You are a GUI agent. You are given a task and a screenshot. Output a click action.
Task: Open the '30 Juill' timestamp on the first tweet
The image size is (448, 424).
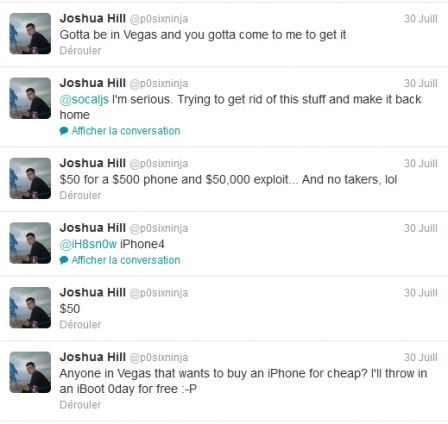[421, 19]
